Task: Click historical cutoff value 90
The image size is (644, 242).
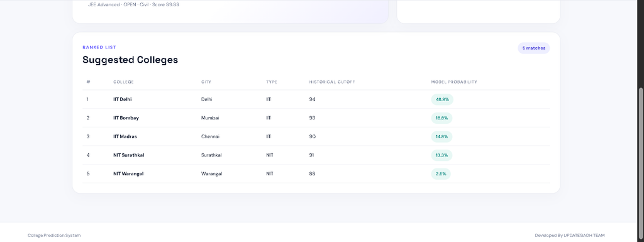Action: pyautogui.click(x=313, y=136)
